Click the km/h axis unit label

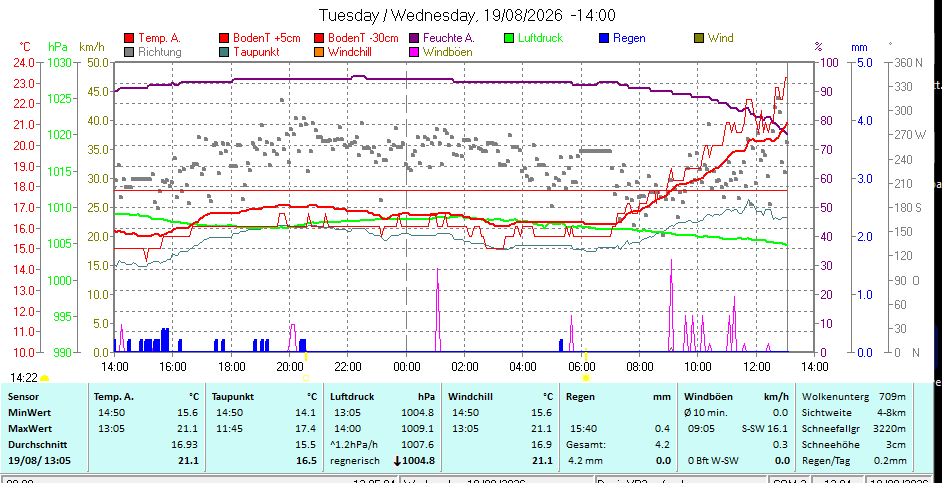pyautogui.click(x=91, y=46)
